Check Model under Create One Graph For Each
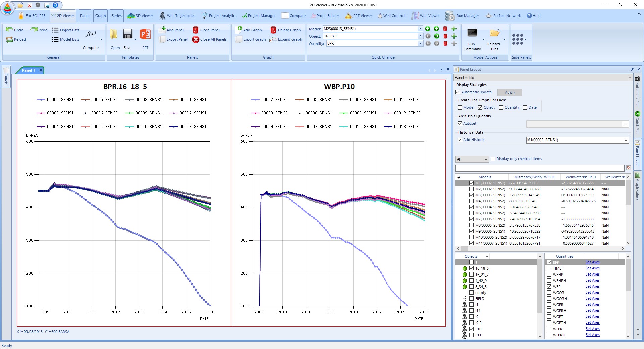This screenshot has height=349, width=644. point(460,107)
